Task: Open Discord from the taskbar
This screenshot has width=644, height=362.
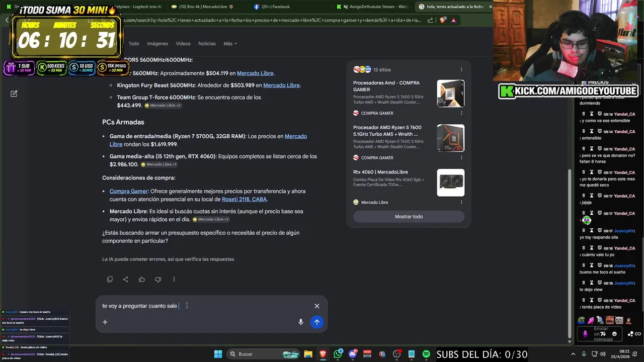Action: 353,354
